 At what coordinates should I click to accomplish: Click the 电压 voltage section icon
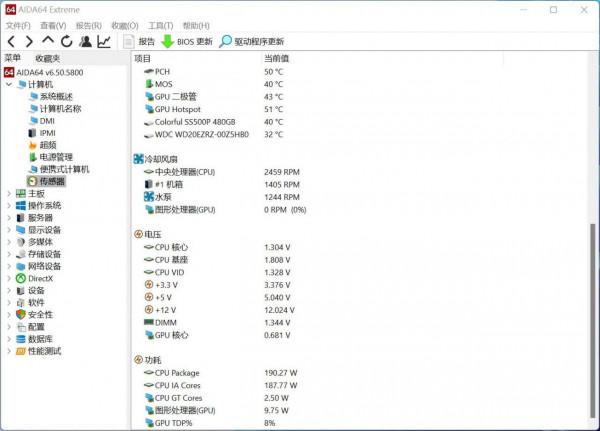(139, 234)
